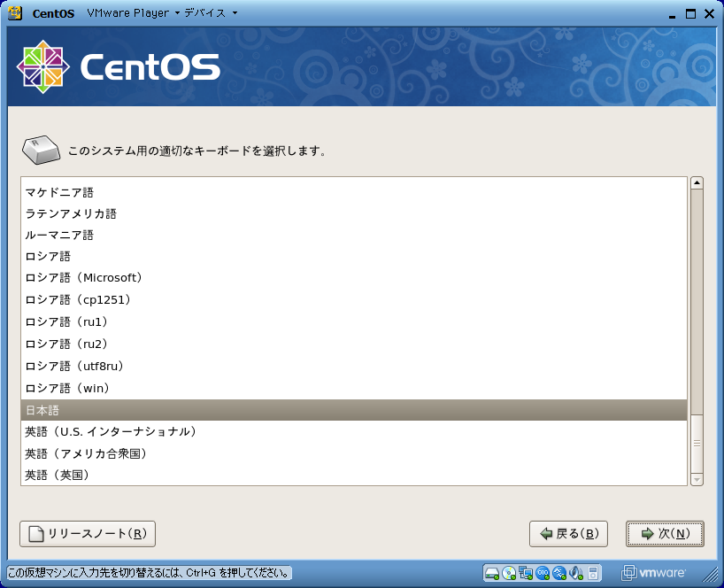Image resolution: width=724 pixels, height=588 pixels.
Task: Open the リリースノート release notes
Action: (x=88, y=534)
